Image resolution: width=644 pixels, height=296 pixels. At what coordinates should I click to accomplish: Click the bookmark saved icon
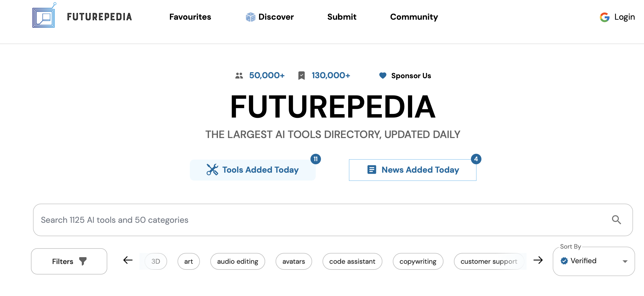point(302,76)
